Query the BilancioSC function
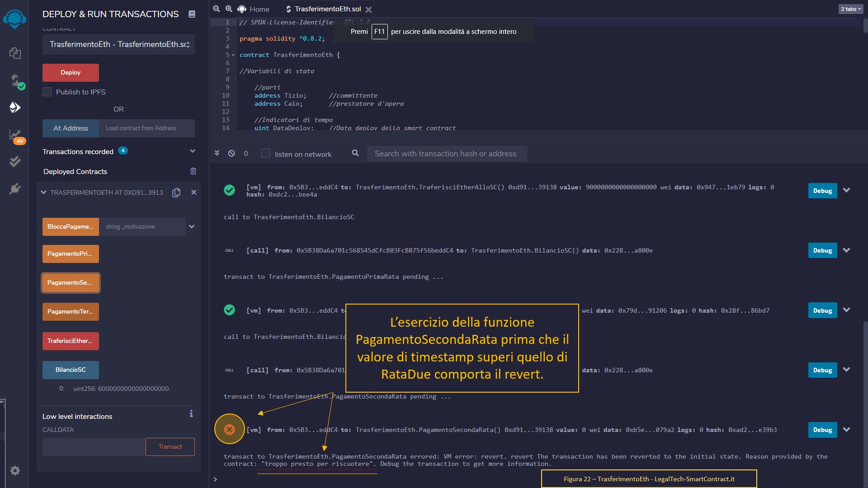868x488 pixels. (x=71, y=370)
